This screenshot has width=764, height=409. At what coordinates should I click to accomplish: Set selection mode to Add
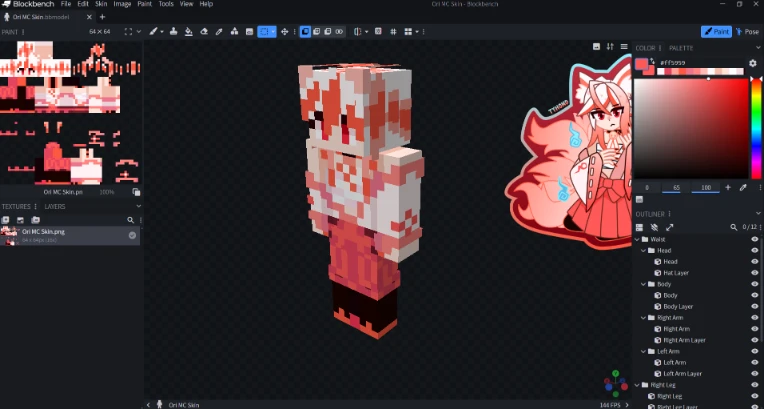tap(317, 32)
